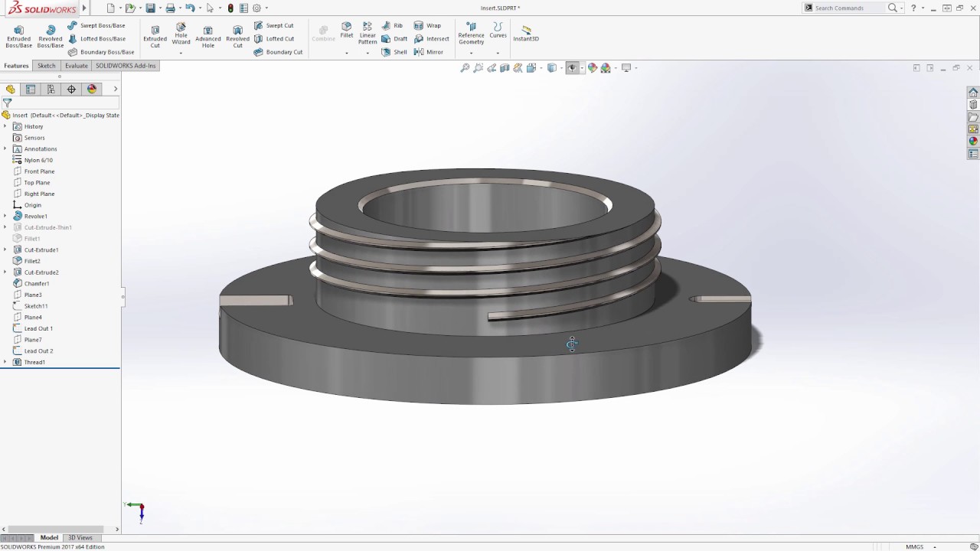
Task: Expand the History folder
Action: pyautogui.click(x=5, y=126)
